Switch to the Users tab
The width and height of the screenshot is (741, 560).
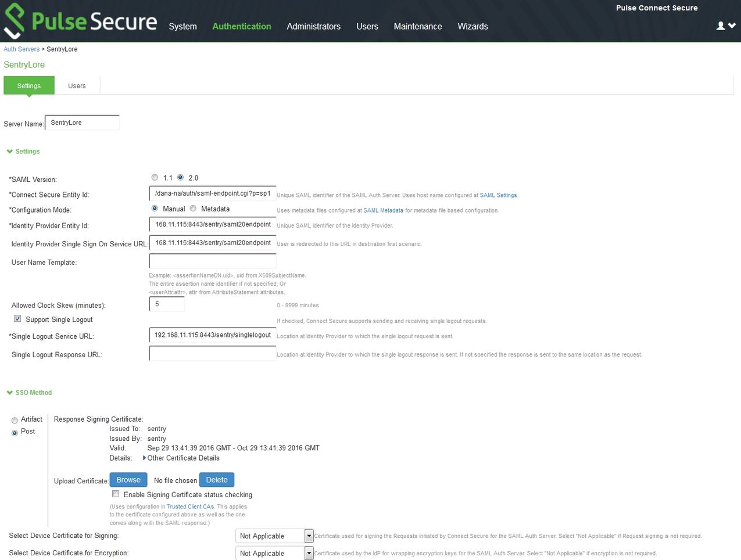pos(76,85)
